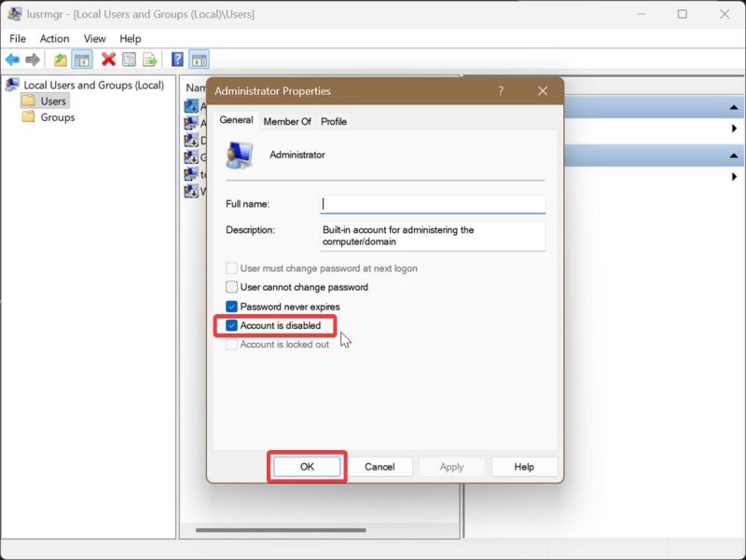The width and height of the screenshot is (746, 560).
Task: Check 'User cannot change password'
Action: pos(231,287)
